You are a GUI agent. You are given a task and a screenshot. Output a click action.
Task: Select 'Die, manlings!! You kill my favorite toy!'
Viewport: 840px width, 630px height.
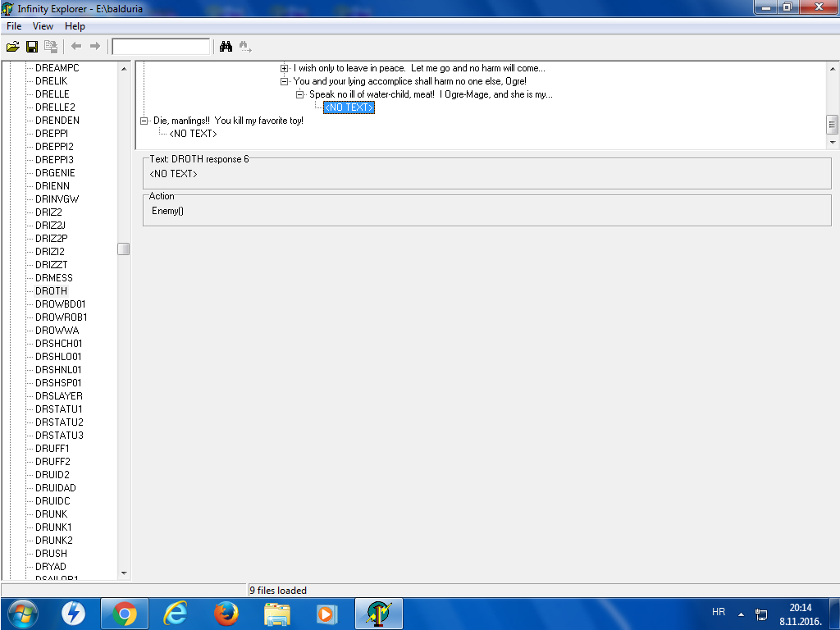point(228,121)
